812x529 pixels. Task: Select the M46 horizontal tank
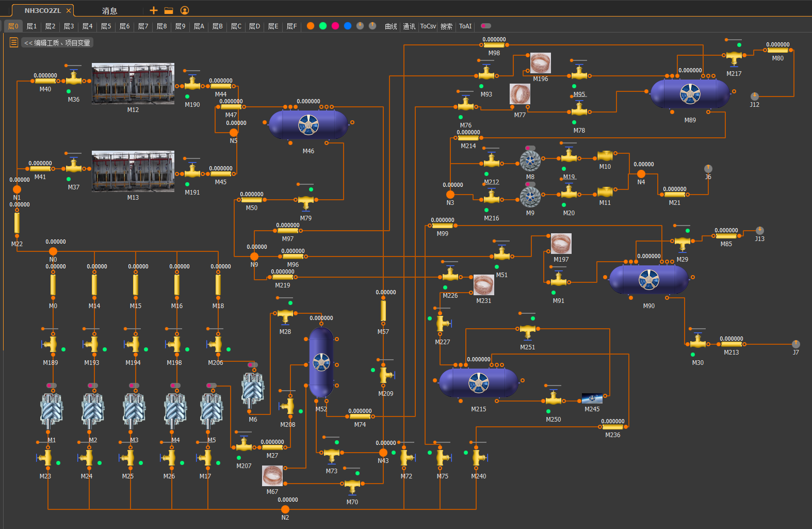(x=308, y=124)
